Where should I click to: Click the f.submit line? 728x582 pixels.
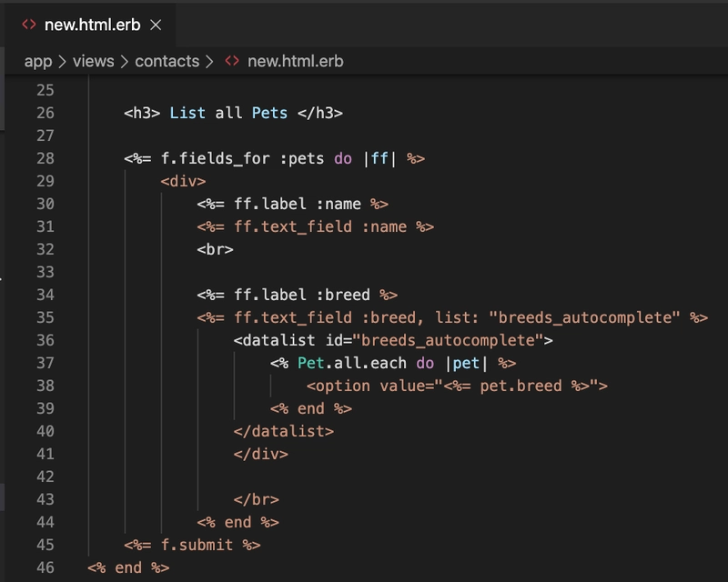(192, 545)
